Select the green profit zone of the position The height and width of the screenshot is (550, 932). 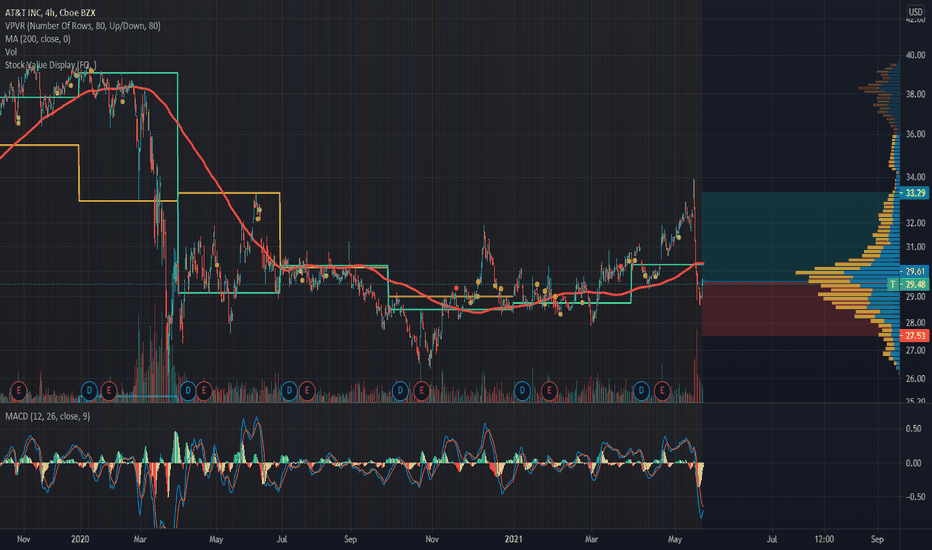tap(800, 237)
